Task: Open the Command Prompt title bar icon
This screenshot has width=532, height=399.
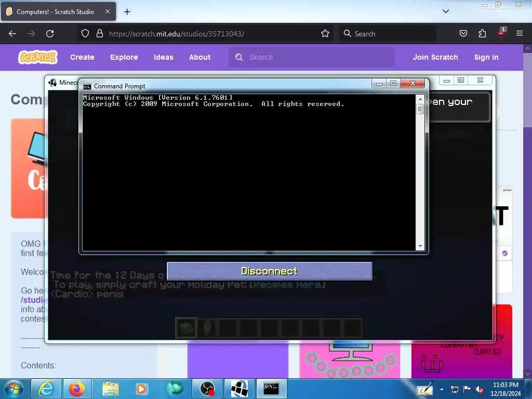Action: pyautogui.click(x=87, y=87)
